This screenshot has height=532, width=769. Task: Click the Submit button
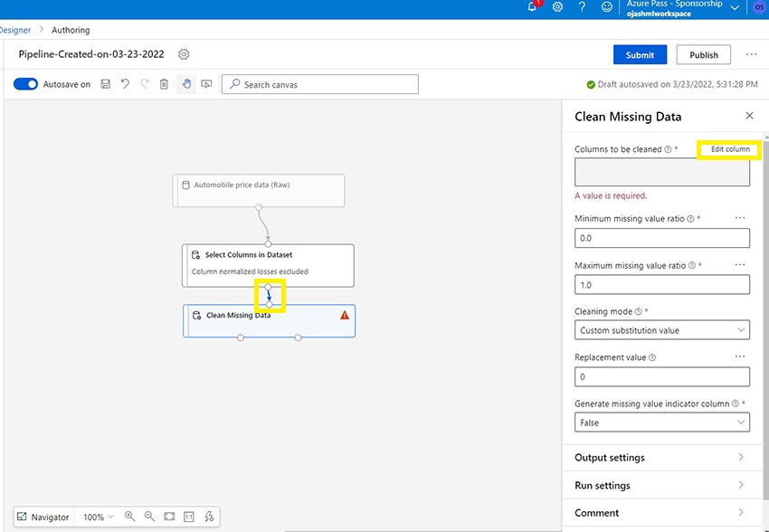pyautogui.click(x=640, y=54)
